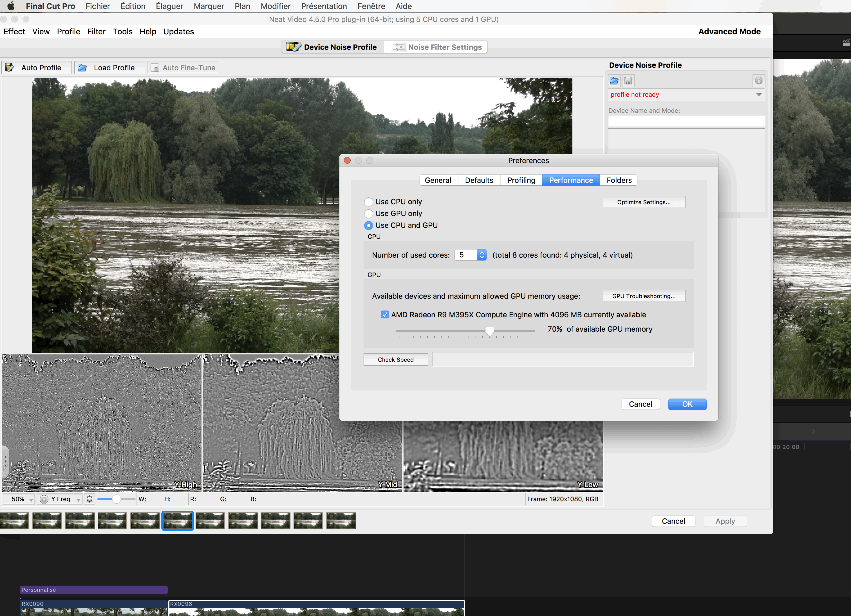Click save noise profile disk icon
Image resolution: width=851 pixels, height=616 pixels.
click(628, 80)
